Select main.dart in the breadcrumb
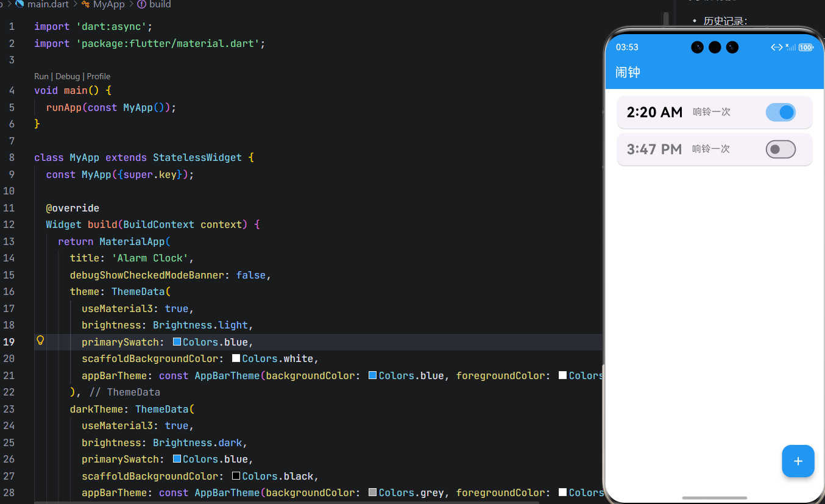The width and height of the screenshot is (825, 504). tap(48, 4)
